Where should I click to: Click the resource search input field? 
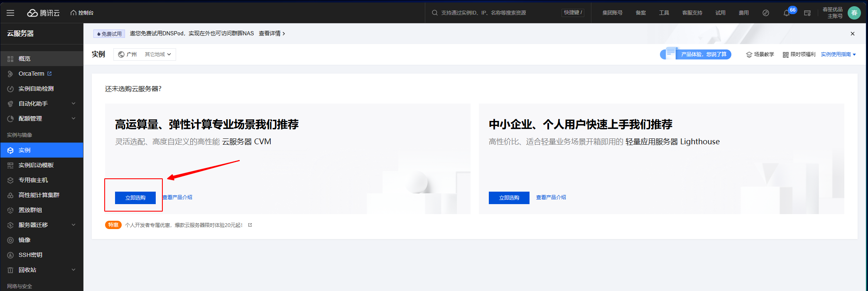[x=494, y=13]
